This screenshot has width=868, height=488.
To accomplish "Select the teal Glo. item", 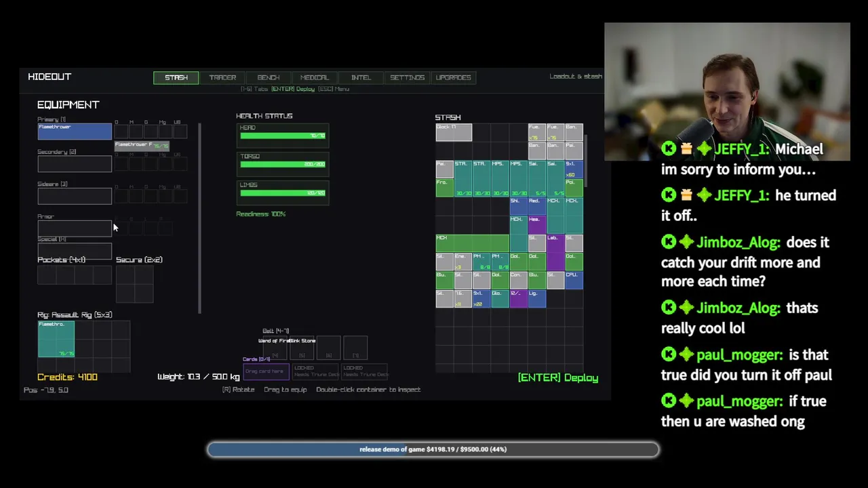I will 500,298.
